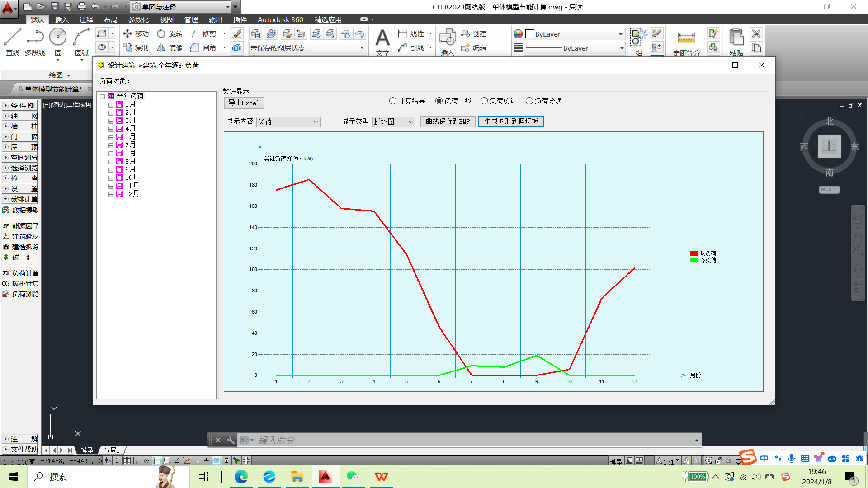Expand the 7月 tree node
This screenshot has width=868, height=488.
[x=111, y=154]
